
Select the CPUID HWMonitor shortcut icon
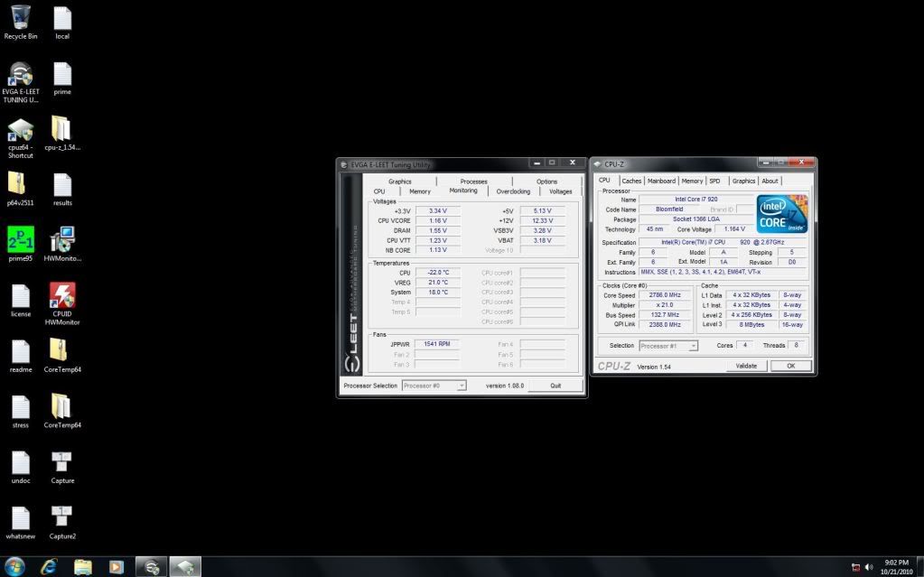pos(62,303)
